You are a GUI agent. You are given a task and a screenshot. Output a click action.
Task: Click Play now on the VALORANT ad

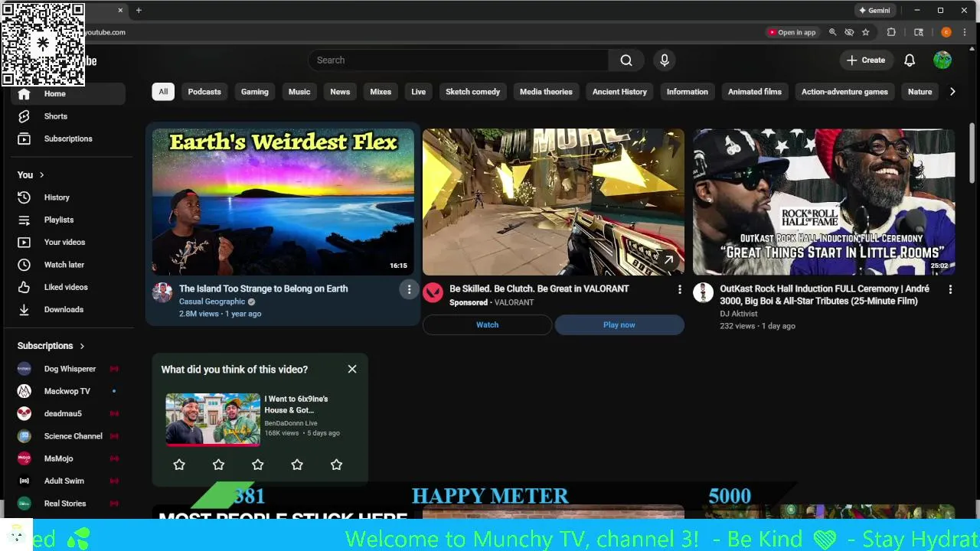(x=619, y=324)
